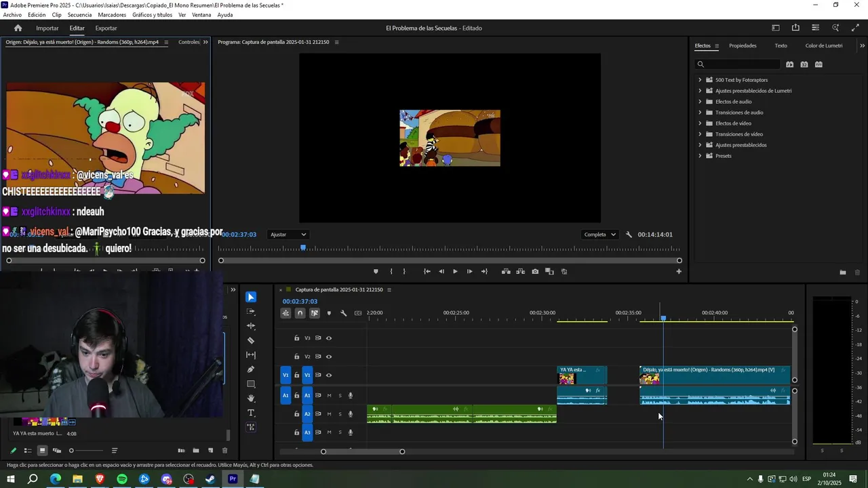868x488 pixels.
Task: Open Program monitor wrench settings
Action: 629,235
